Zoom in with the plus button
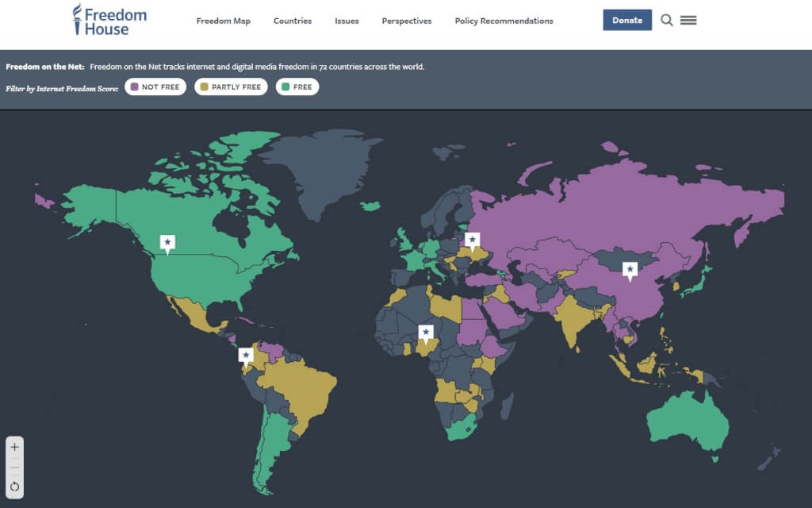The height and width of the screenshot is (508, 812). click(14, 447)
